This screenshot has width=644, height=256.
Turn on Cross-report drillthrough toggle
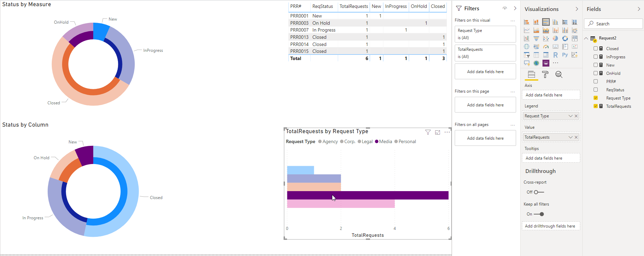pos(539,192)
